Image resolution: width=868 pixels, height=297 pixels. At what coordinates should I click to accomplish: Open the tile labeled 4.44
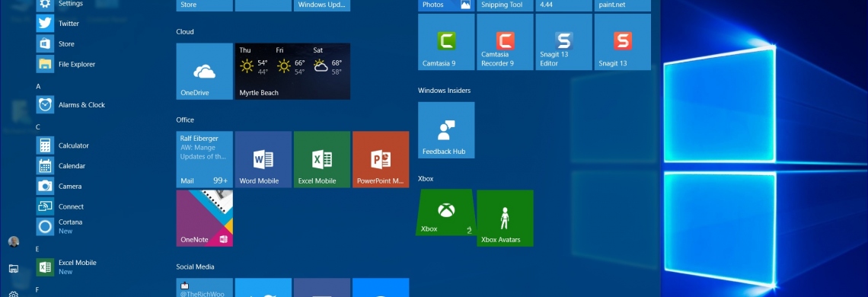point(563,5)
